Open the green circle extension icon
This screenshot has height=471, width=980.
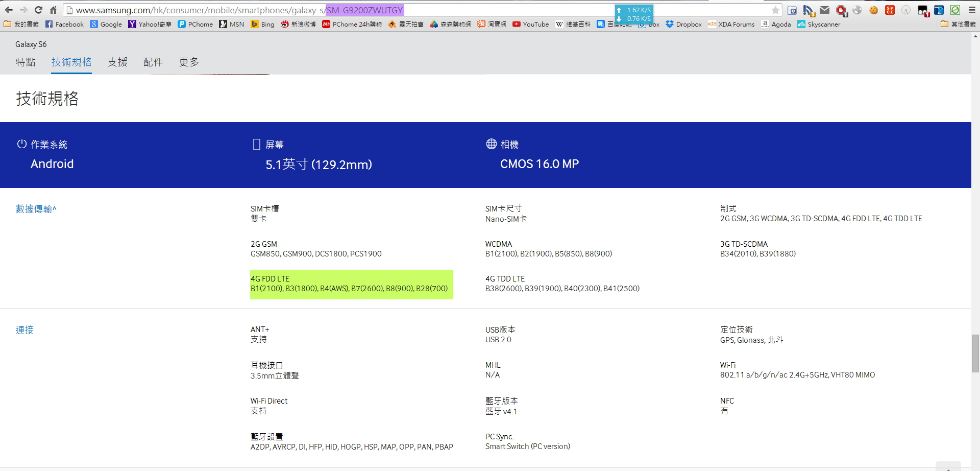coord(955,10)
